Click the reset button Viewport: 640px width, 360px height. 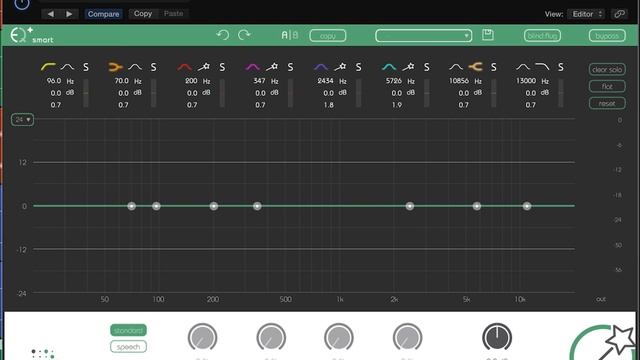tap(607, 103)
